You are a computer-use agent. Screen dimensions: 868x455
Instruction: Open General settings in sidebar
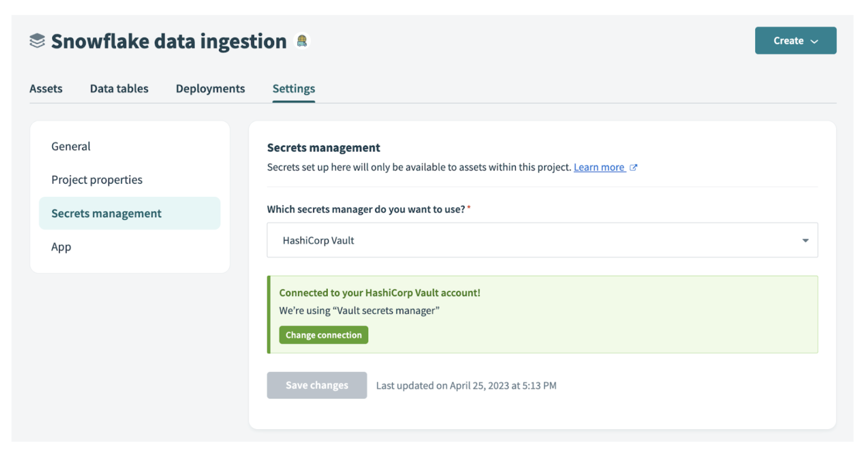coord(71,146)
